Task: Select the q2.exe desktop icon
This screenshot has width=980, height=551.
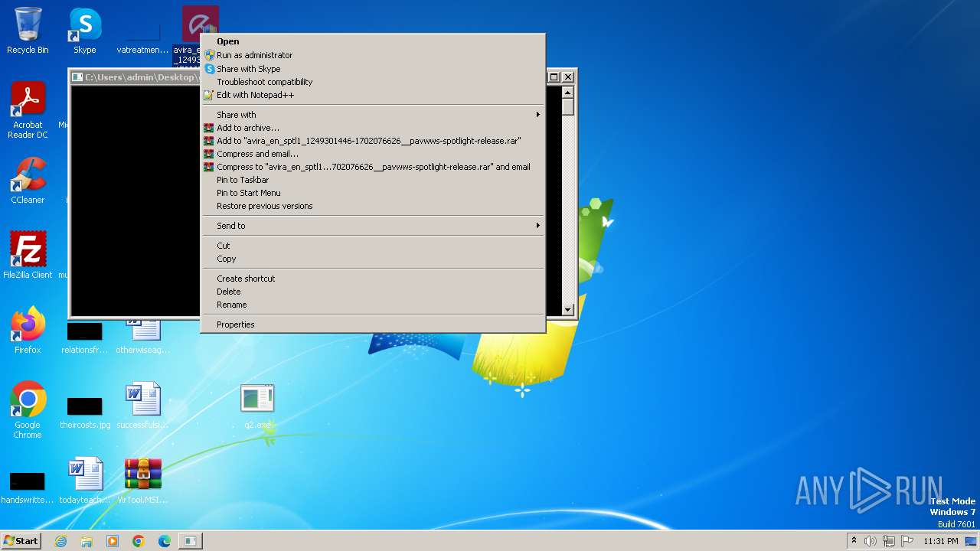Action: [257, 406]
